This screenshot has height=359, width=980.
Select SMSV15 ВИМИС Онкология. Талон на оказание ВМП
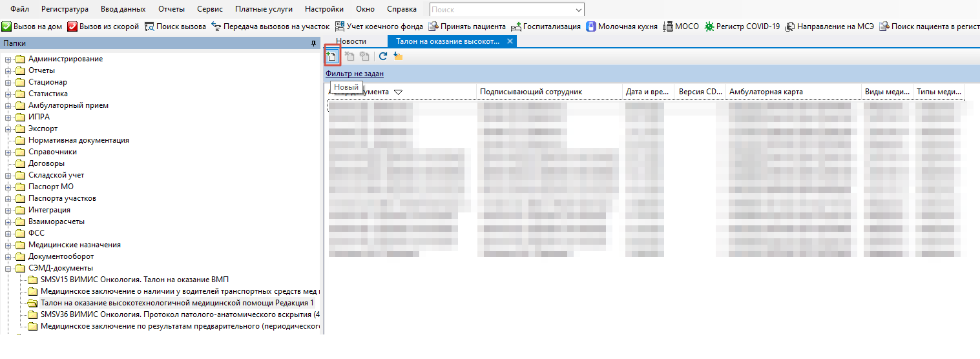(x=135, y=280)
